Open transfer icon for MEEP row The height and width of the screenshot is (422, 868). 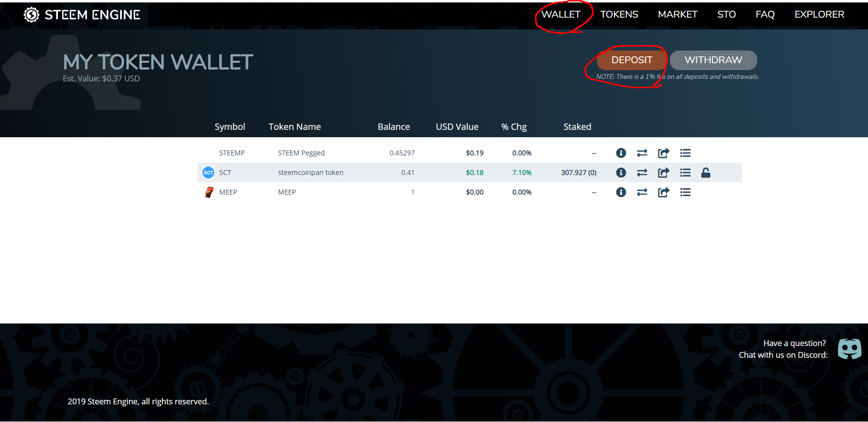coord(642,192)
